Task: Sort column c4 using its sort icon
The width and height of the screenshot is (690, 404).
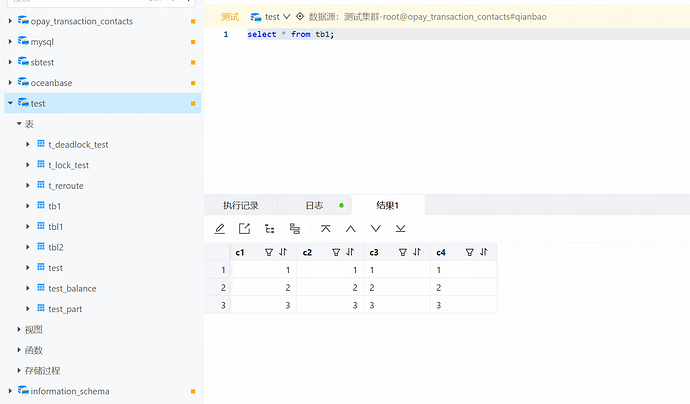Action: [x=484, y=253]
